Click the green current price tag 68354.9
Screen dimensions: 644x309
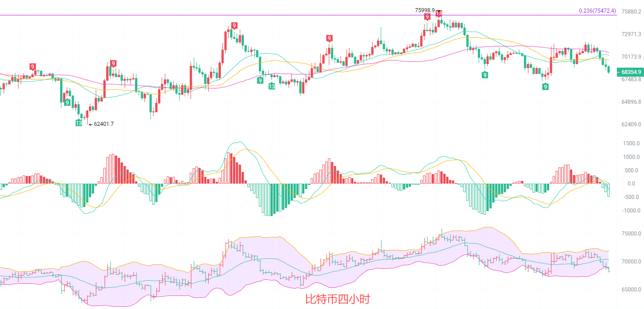click(x=631, y=72)
